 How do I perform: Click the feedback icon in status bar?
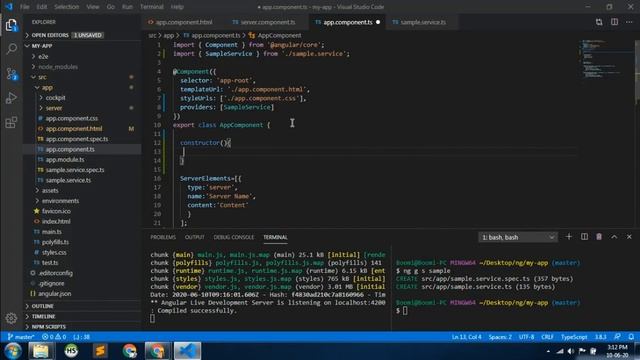(617, 337)
